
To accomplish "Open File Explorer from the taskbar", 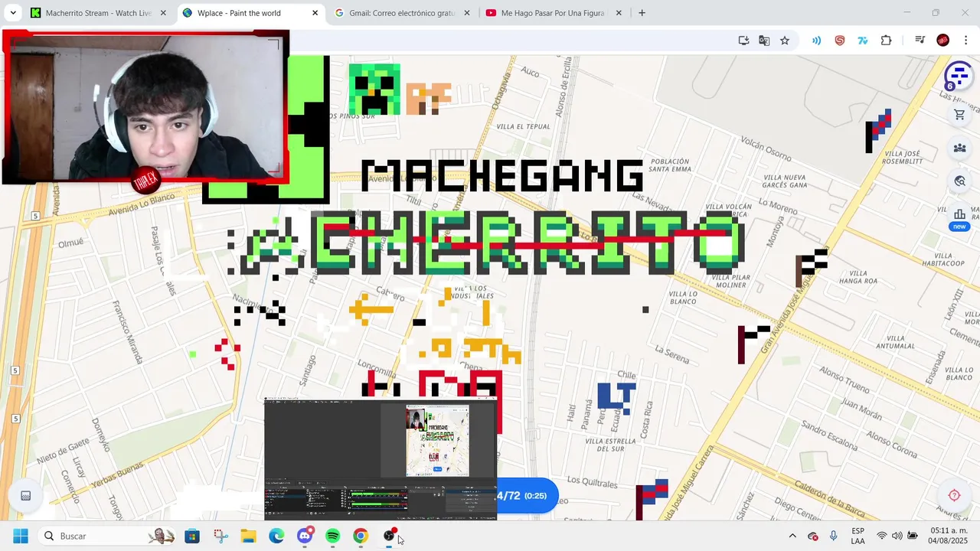I will (248, 536).
